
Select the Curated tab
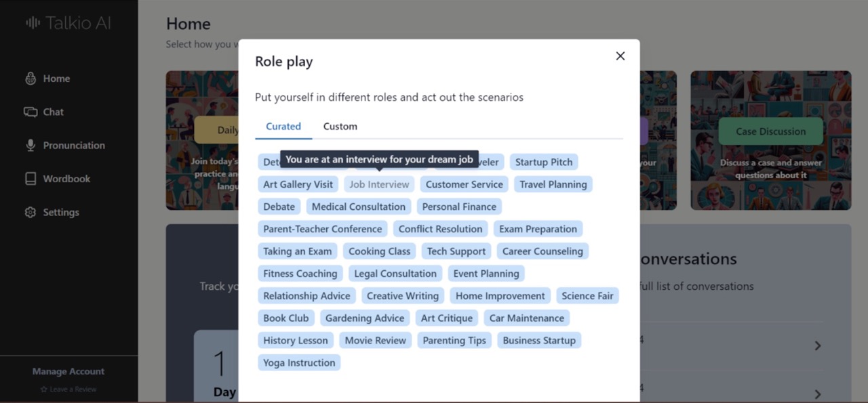click(283, 126)
